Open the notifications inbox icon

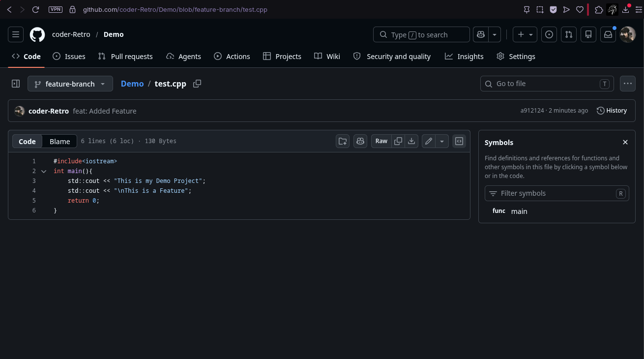coord(608,34)
